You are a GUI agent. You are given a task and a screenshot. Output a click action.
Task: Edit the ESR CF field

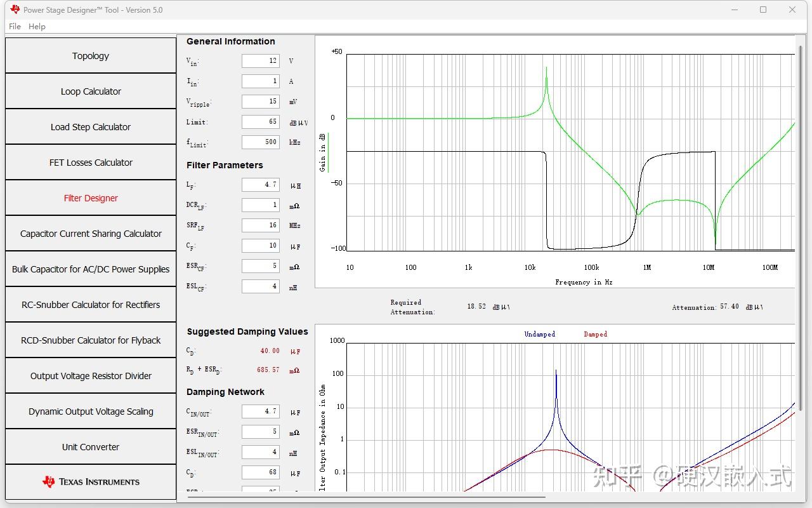click(261, 266)
